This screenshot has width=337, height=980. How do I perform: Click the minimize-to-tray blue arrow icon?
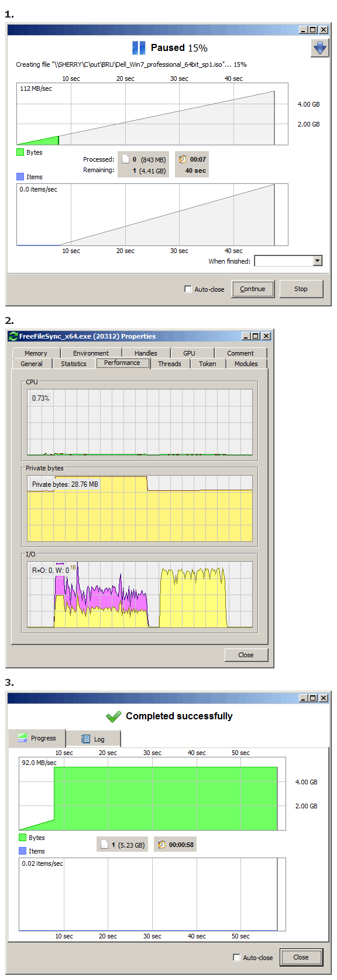pyautogui.click(x=319, y=48)
